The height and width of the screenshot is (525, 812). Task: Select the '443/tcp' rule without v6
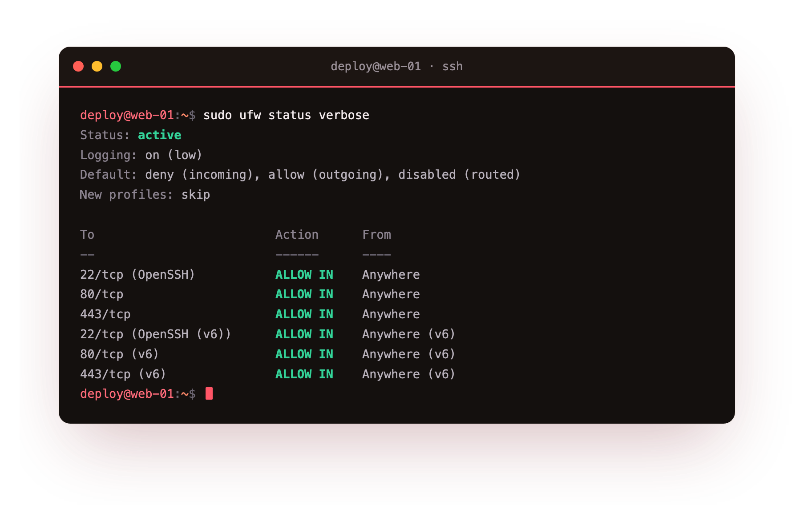point(105,314)
